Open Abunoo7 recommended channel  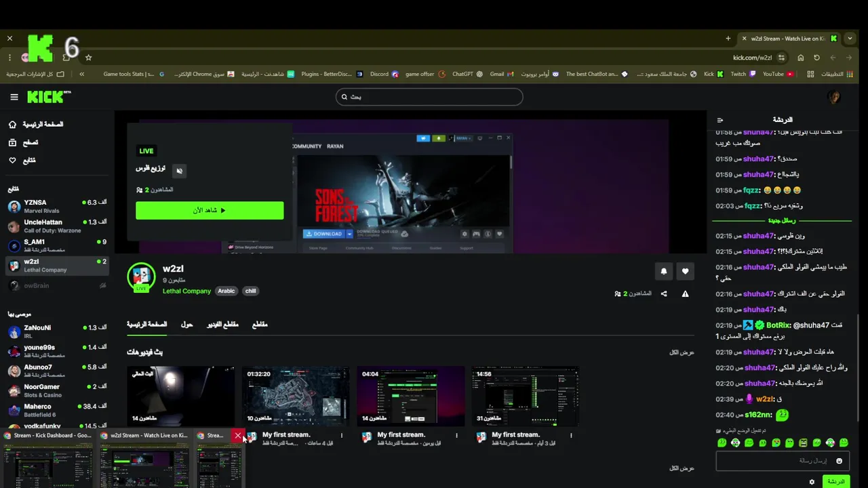click(x=57, y=371)
